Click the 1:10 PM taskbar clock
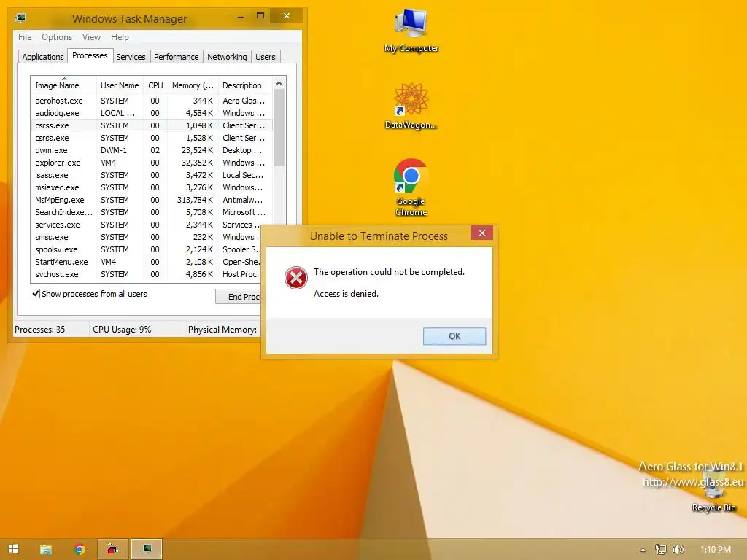The image size is (747, 560). click(716, 550)
